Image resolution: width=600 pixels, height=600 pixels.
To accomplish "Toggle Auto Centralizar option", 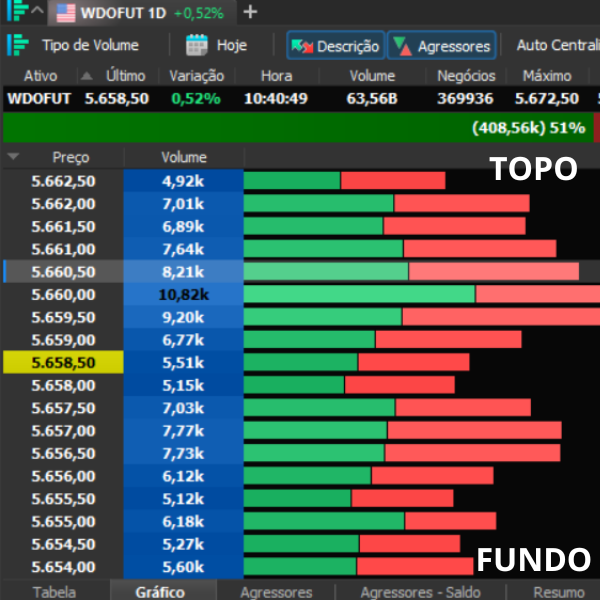I will tap(555, 45).
